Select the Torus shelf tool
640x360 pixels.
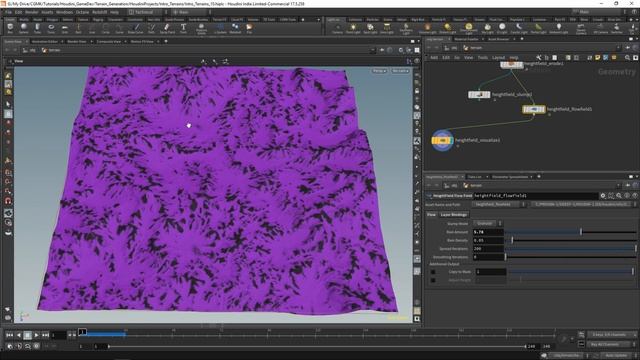(x=51, y=28)
